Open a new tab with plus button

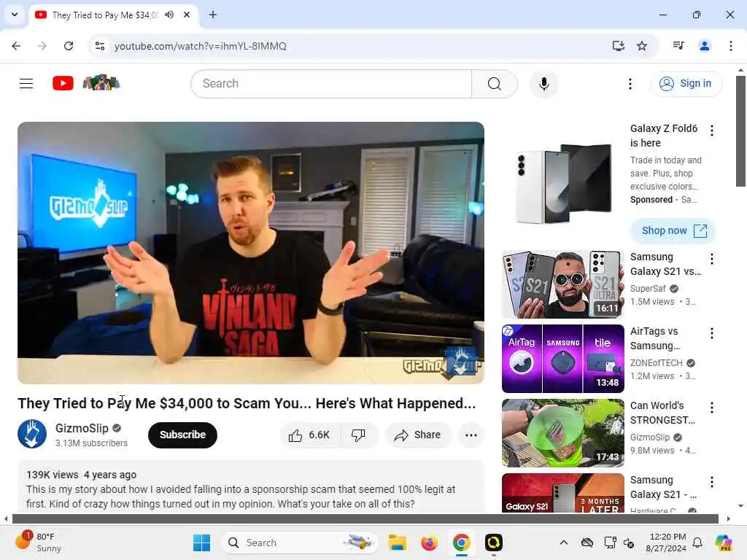(213, 15)
